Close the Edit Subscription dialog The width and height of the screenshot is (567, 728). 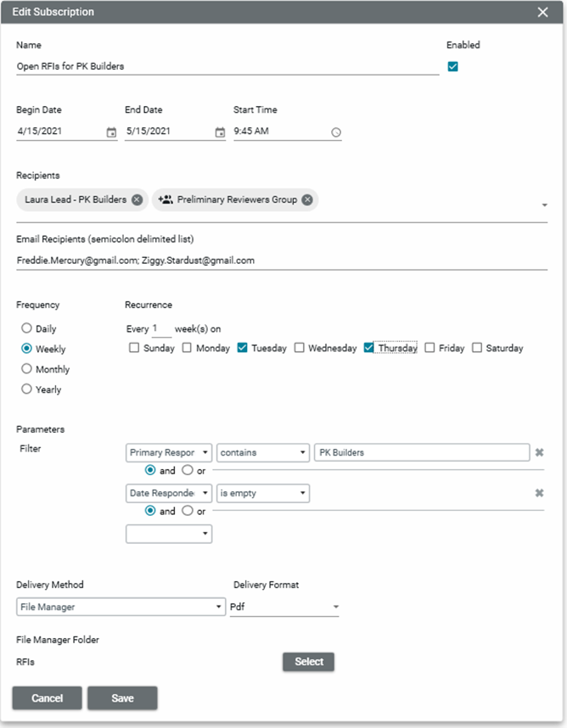click(x=543, y=12)
